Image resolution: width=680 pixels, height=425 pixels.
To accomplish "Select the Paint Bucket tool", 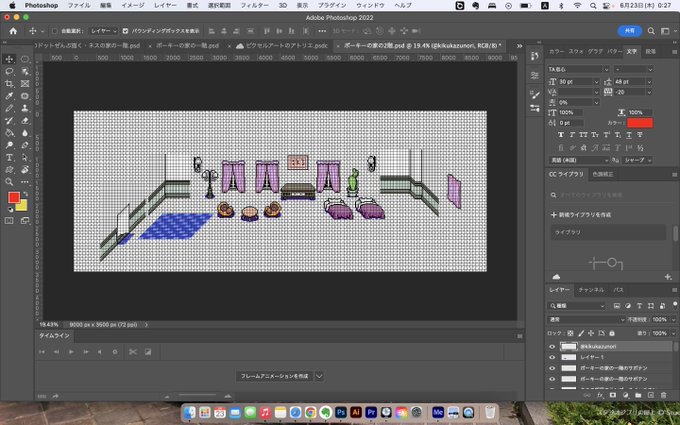I will pos(9,133).
